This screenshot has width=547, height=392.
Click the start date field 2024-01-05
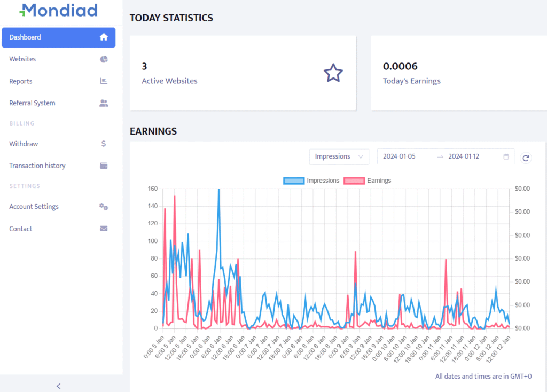point(399,156)
